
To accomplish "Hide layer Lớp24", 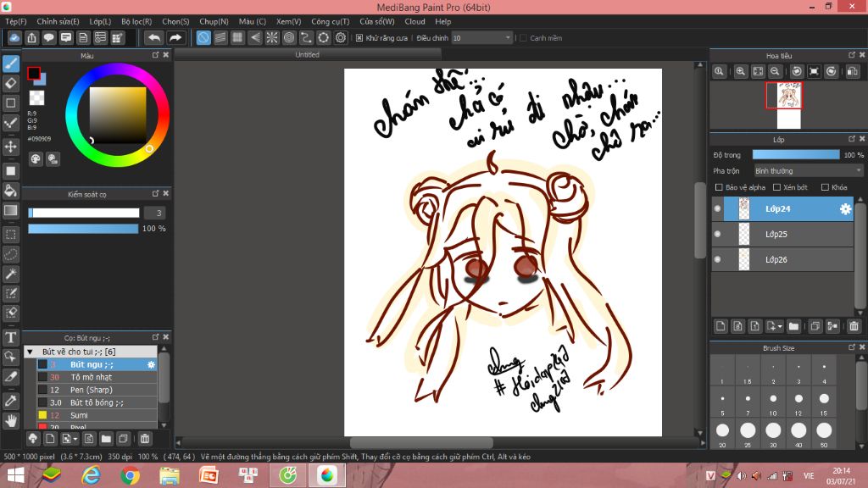I will pyautogui.click(x=717, y=208).
